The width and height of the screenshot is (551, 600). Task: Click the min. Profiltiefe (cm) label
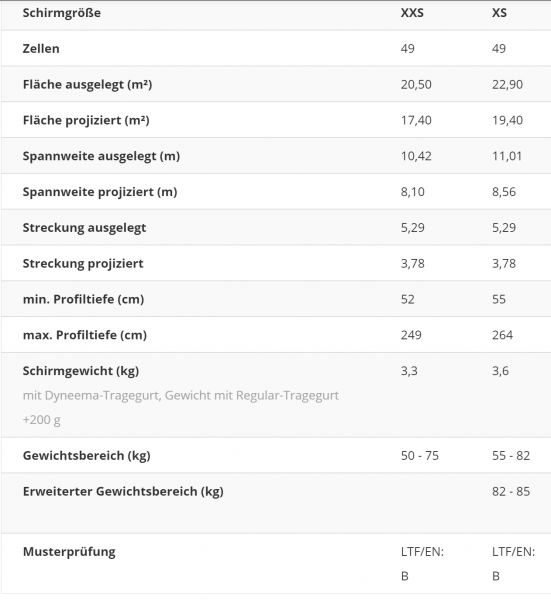[x=83, y=299]
